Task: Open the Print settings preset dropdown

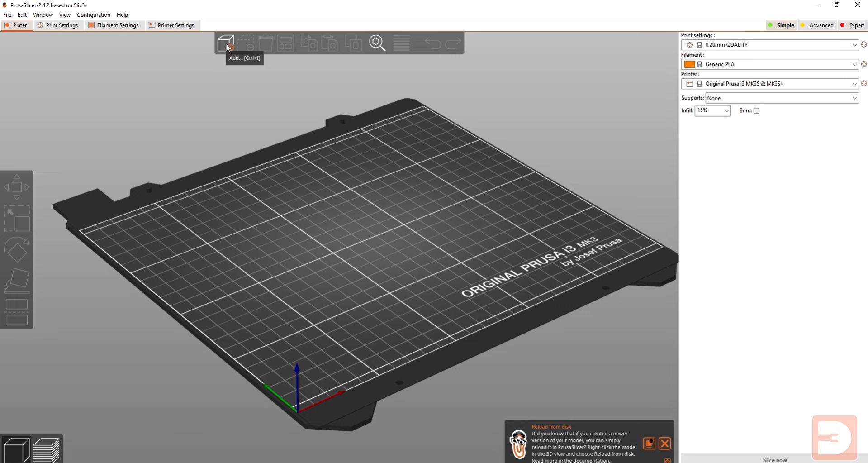Action: [x=769, y=45]
